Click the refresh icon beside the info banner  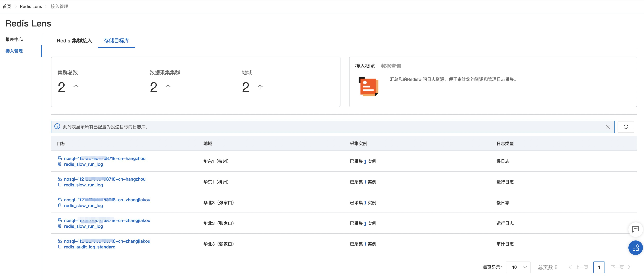pos(626,127)
